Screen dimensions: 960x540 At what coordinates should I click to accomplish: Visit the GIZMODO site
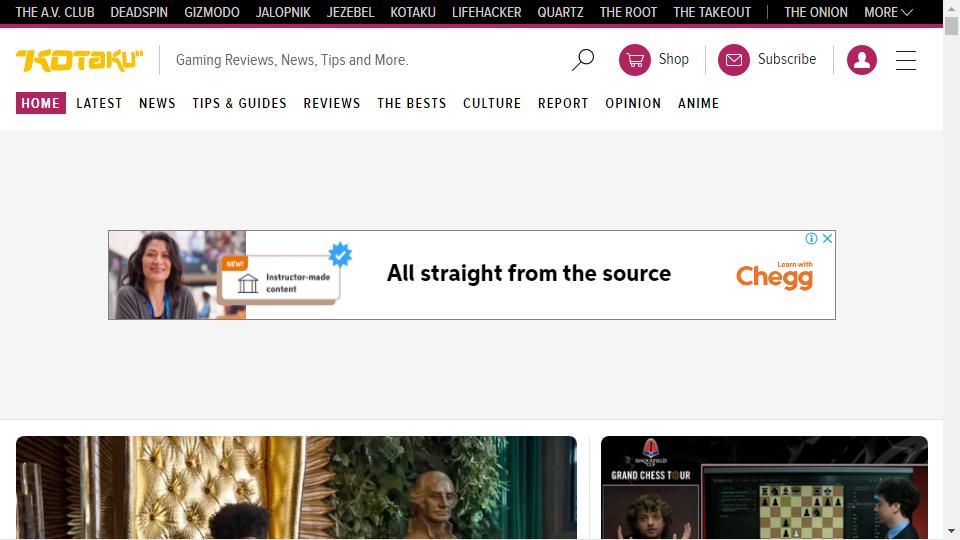click(x=212, y=12)
